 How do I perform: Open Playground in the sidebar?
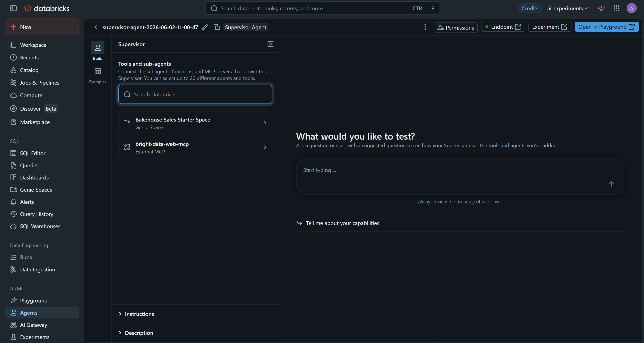[42, 300]
